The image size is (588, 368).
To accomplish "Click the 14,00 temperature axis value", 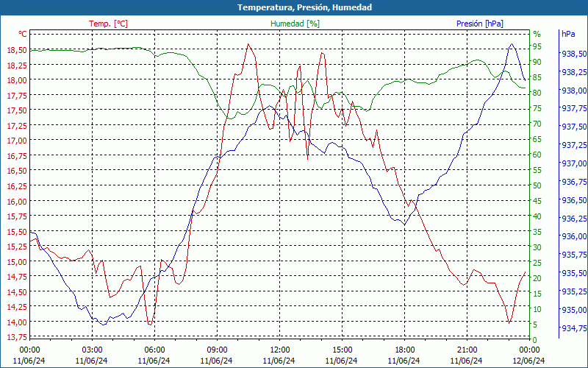I will (17, 322).
